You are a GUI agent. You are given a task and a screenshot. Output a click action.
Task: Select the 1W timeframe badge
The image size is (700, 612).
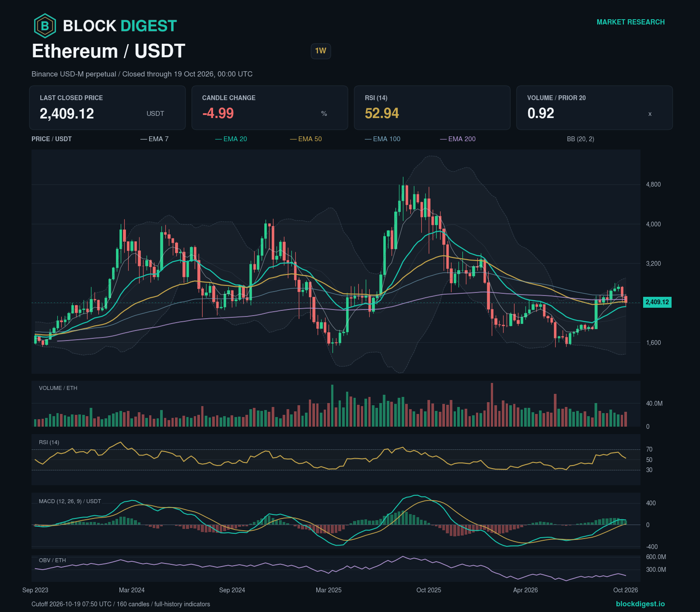(x=321, y=51)
